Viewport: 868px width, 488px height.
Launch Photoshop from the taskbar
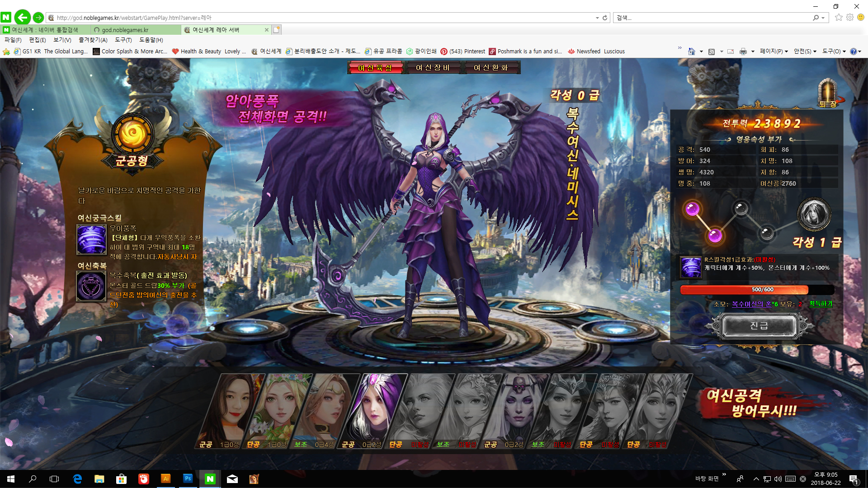(188, 479)
